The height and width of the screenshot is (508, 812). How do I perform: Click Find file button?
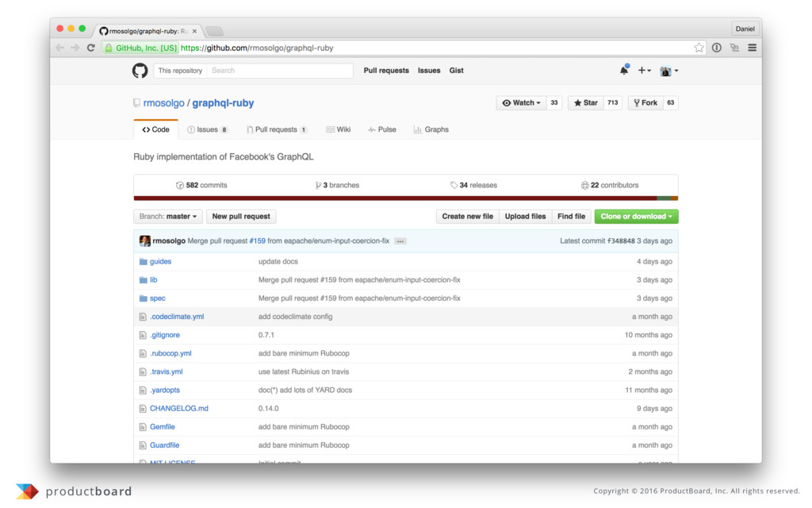571,216
